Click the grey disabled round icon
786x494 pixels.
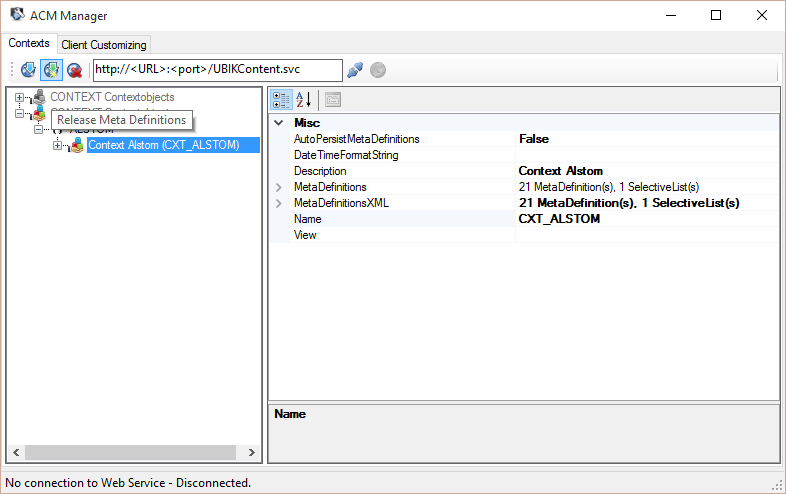(378, 70)
